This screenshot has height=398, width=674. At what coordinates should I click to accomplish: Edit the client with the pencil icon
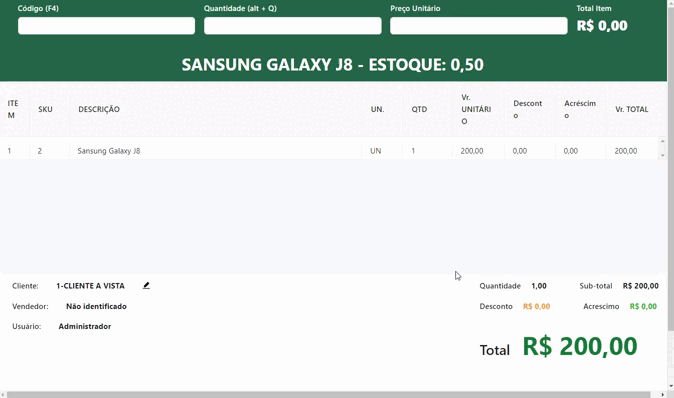click(x=146, y=285)
